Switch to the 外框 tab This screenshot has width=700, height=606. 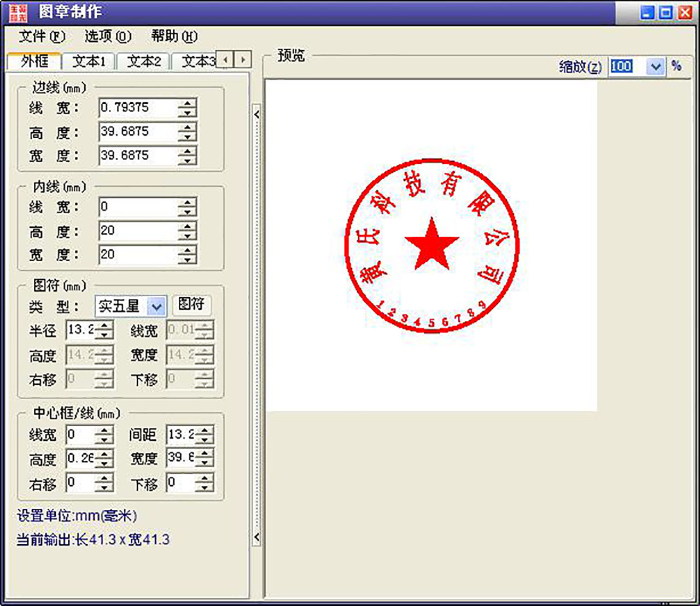[34, 61]
